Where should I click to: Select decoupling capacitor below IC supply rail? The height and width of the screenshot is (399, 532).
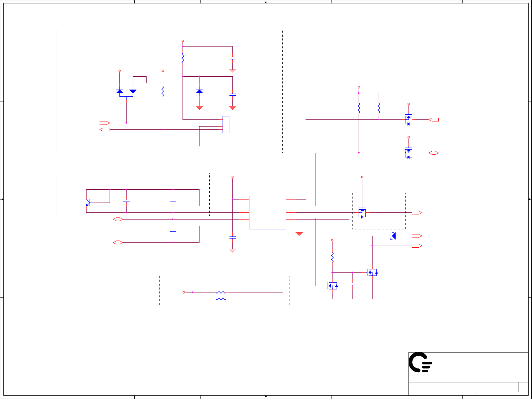(x=233, y=237)
